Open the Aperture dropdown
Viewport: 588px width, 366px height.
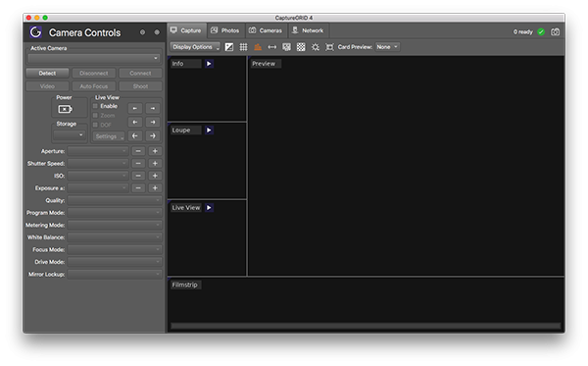tap(98, 151)
